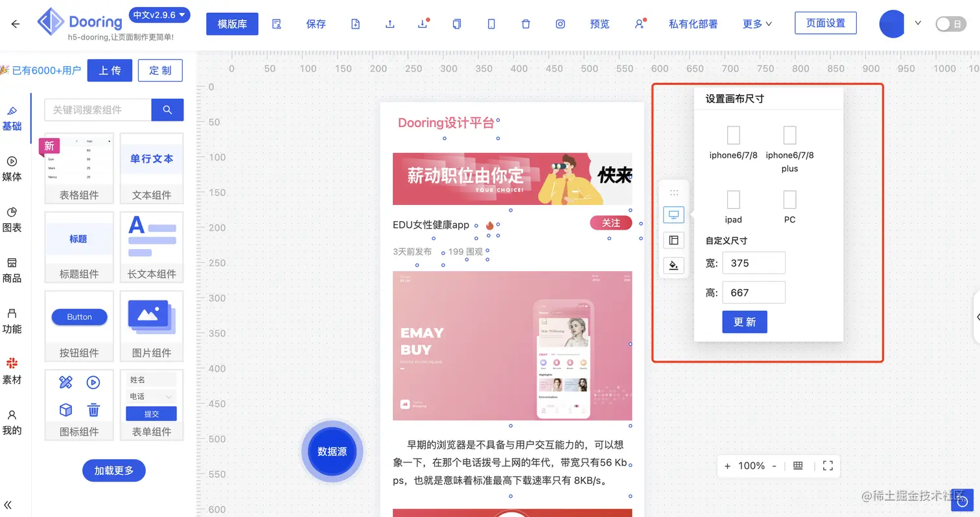The width and height of the screenshot is (980, 517).
Task: Choose the 图片组件 image component
Action: 152,326
